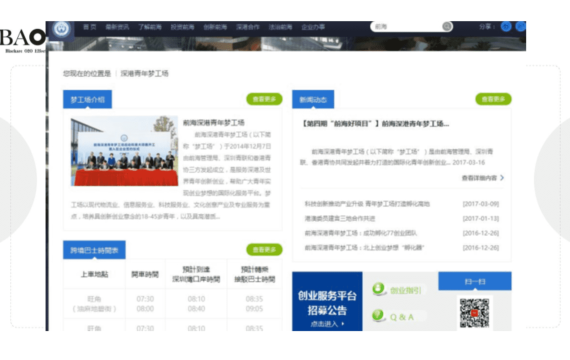The height and width of the screenshot is (360, 570).
Task: Select the 跨境巴士時間表 section tab
Action: (95, 250)
